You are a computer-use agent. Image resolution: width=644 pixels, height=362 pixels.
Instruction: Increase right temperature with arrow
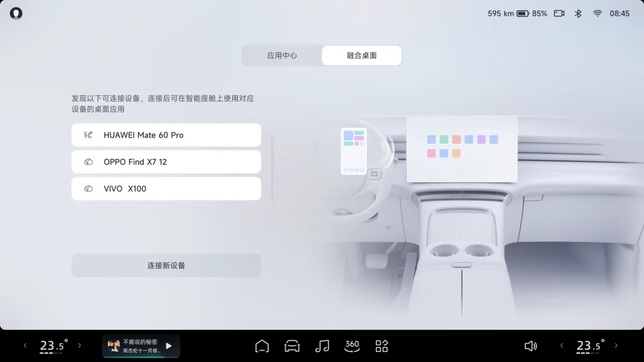616,346
